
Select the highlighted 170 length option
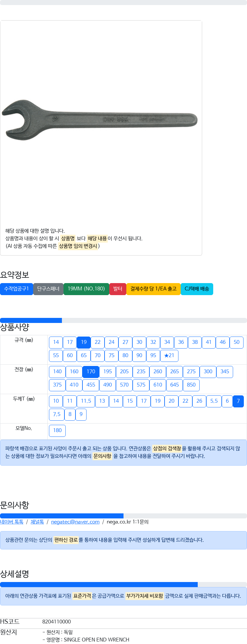(91, 372)
